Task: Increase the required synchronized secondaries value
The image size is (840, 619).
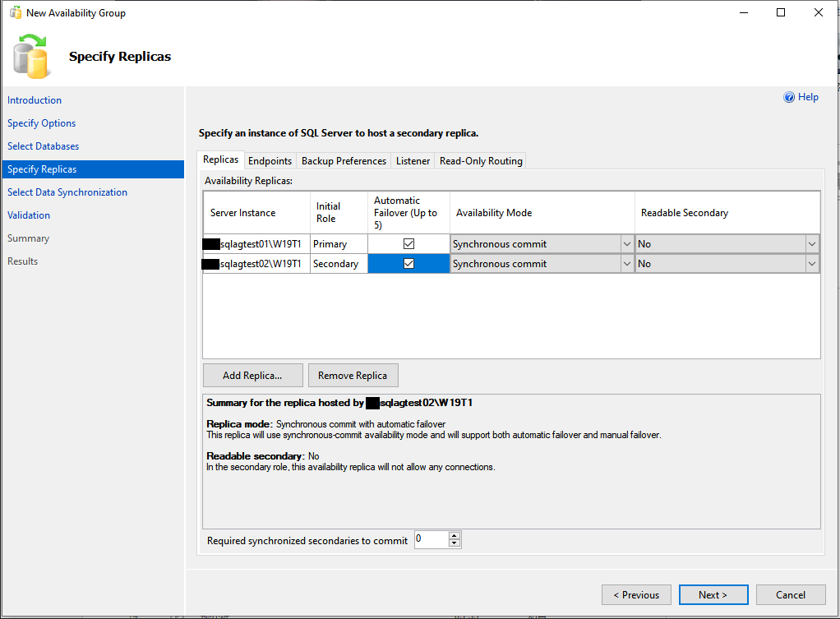Action: [x=455, y=536]
